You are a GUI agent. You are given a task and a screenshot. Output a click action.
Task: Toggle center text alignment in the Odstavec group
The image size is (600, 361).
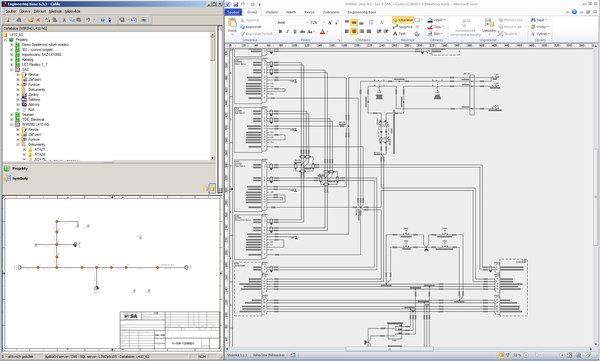click(x=354, y=31)
